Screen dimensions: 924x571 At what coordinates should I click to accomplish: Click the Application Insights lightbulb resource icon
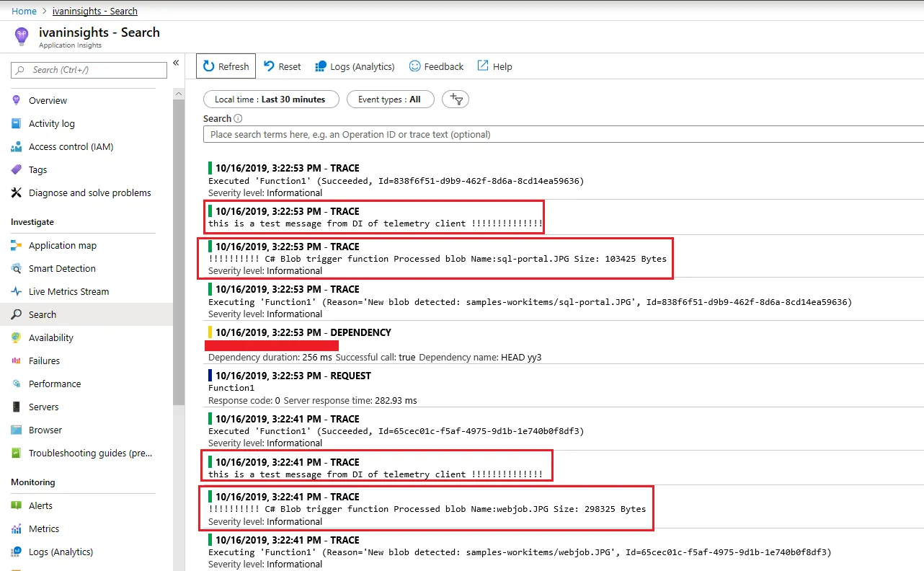pos(22,36)
